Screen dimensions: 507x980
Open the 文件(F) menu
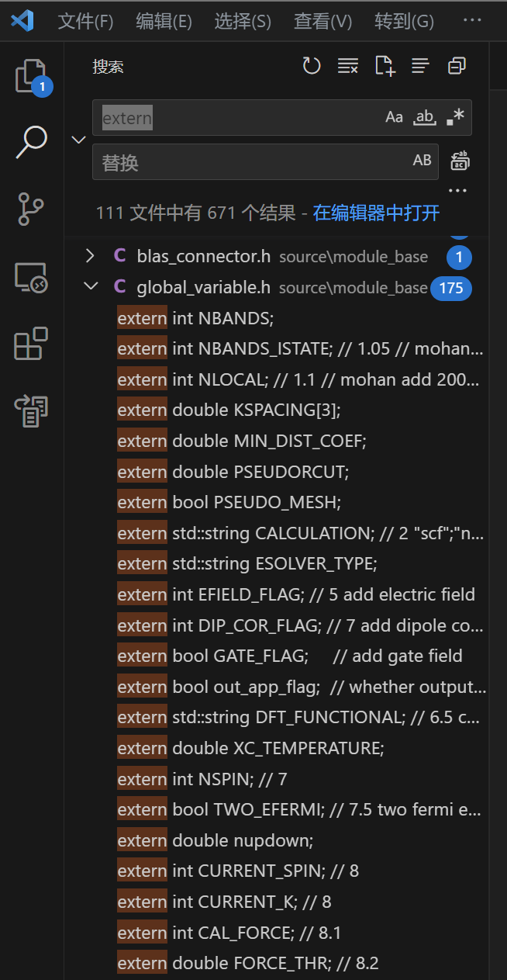coord(85,21)
